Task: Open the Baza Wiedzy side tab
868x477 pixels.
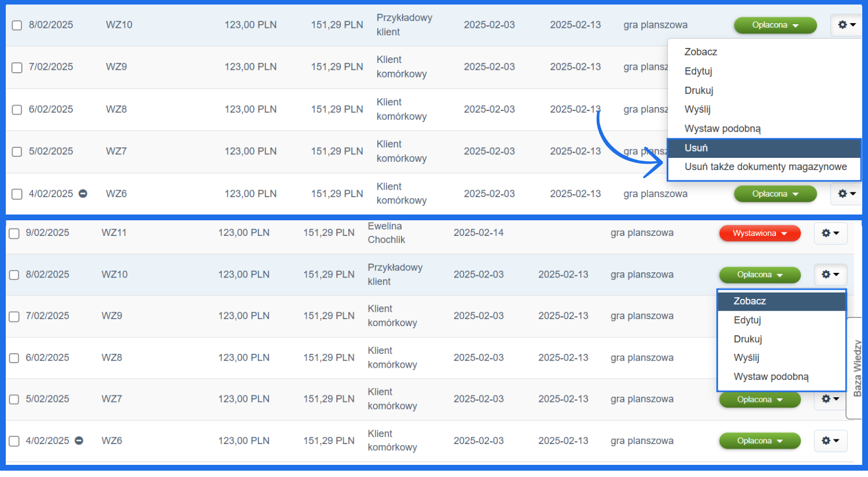Action: [x=856, y=368]
